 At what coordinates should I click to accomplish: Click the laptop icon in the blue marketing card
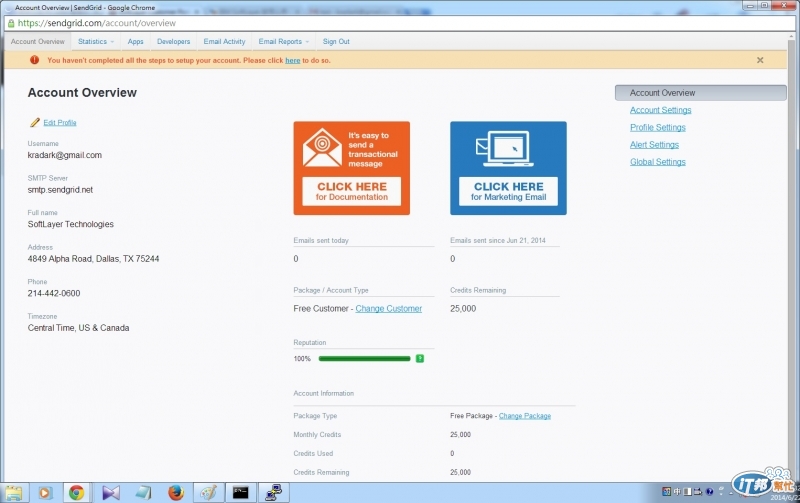click(505, 149)
